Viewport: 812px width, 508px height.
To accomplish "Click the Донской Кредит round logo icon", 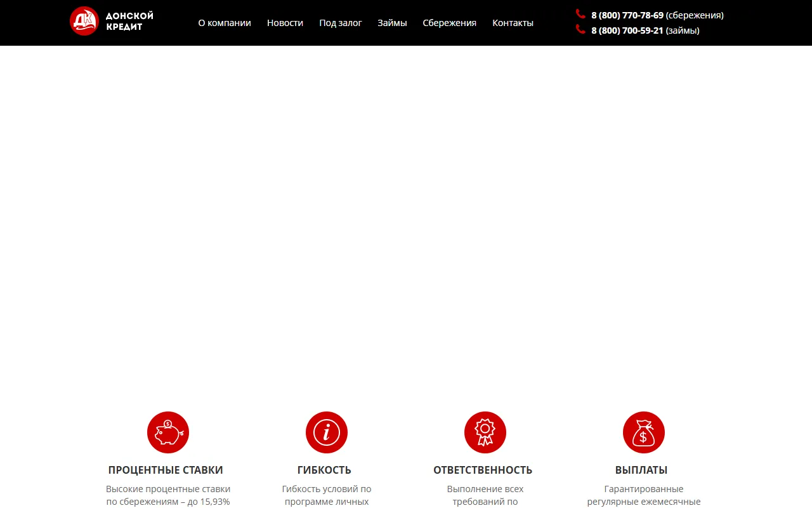I will point(84,21).
